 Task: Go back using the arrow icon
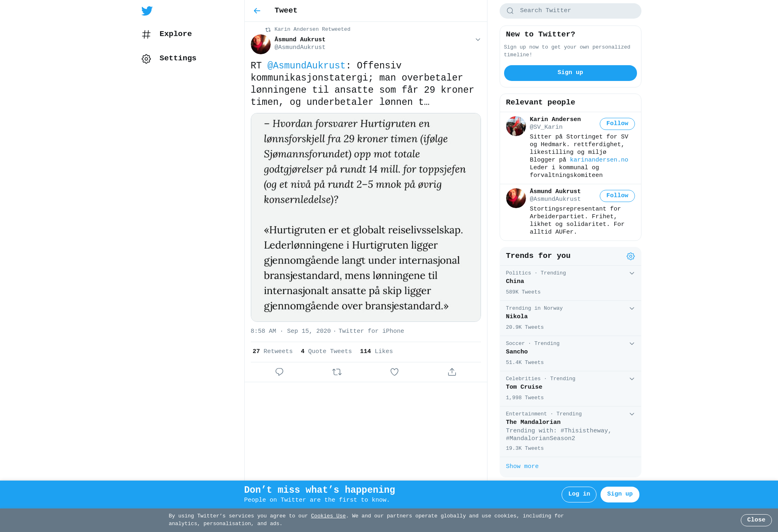pyautogui.click(x=257, y=11)
